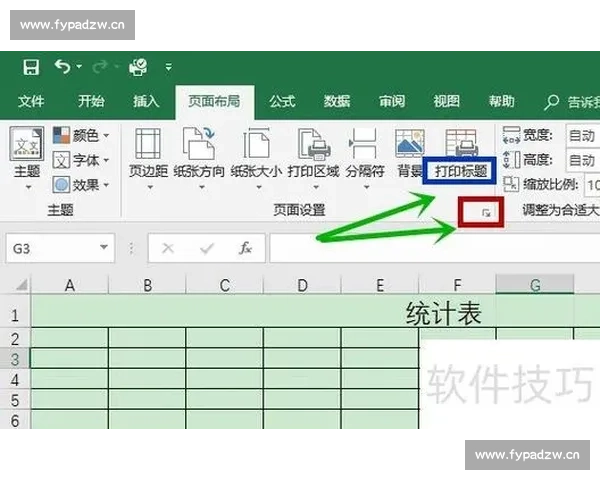Open the 高度 height combo box
The height and width of the screenshot is (480, 600).
(x=582, y=160)
